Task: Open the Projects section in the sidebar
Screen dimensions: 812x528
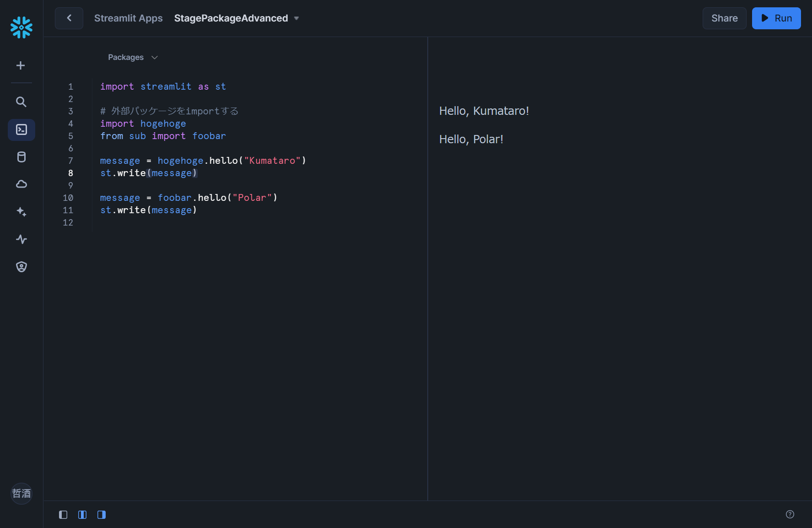Action: tap(21, 129)
